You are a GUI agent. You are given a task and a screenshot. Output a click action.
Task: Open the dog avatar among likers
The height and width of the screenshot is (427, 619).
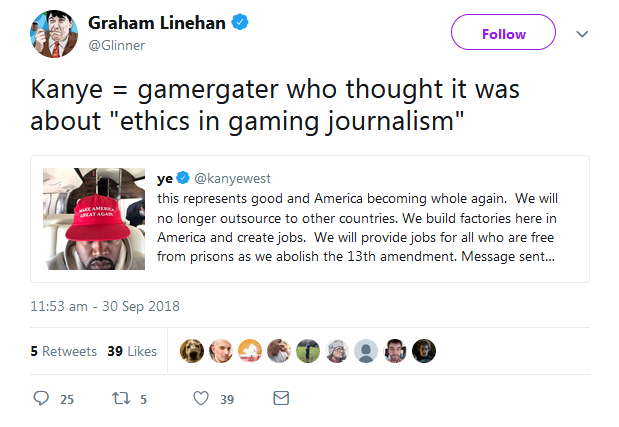tap(192, 351)
